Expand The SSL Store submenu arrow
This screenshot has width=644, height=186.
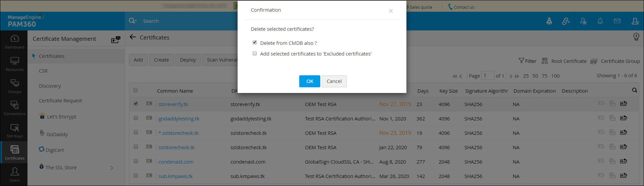(x=112, y=168)
